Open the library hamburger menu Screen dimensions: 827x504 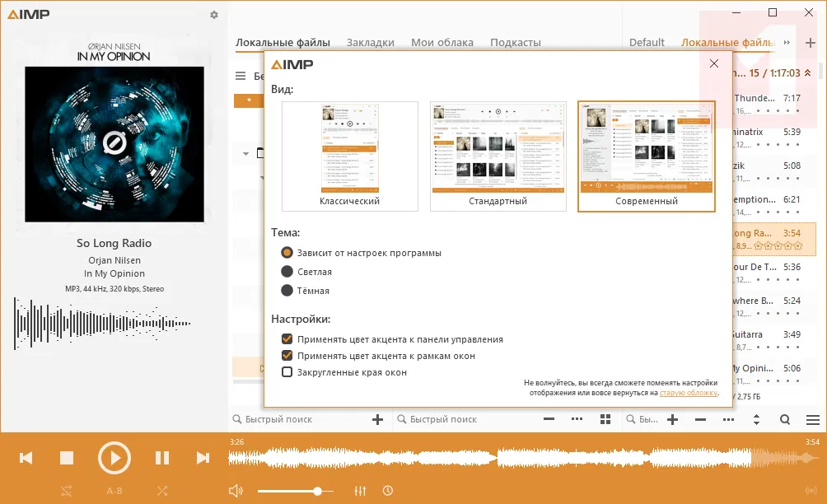(241, 76)
